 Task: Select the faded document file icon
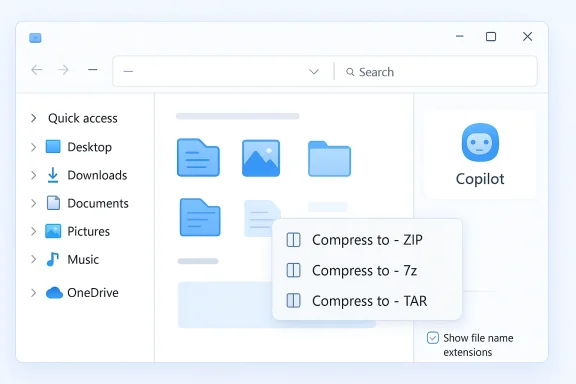[x=259, y=218]
